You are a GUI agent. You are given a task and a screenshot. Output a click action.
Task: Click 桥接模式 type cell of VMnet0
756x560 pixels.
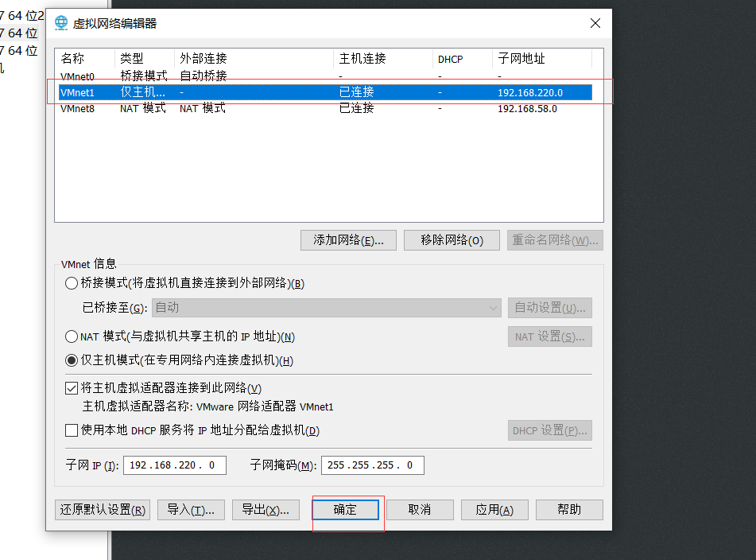pos(144,76)
